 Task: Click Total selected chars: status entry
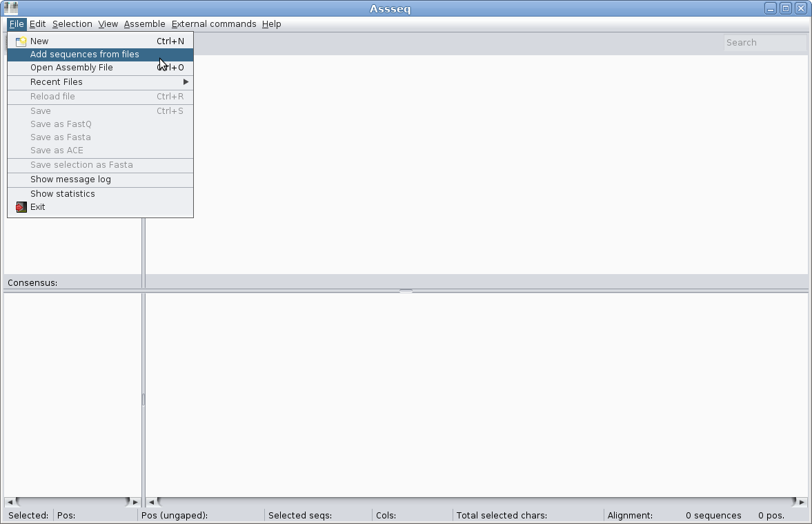tap(502, 516)
